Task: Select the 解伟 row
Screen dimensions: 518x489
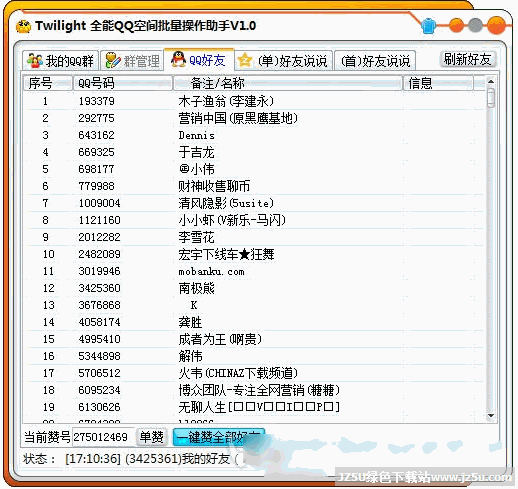Action: click(x=254, y=356)
